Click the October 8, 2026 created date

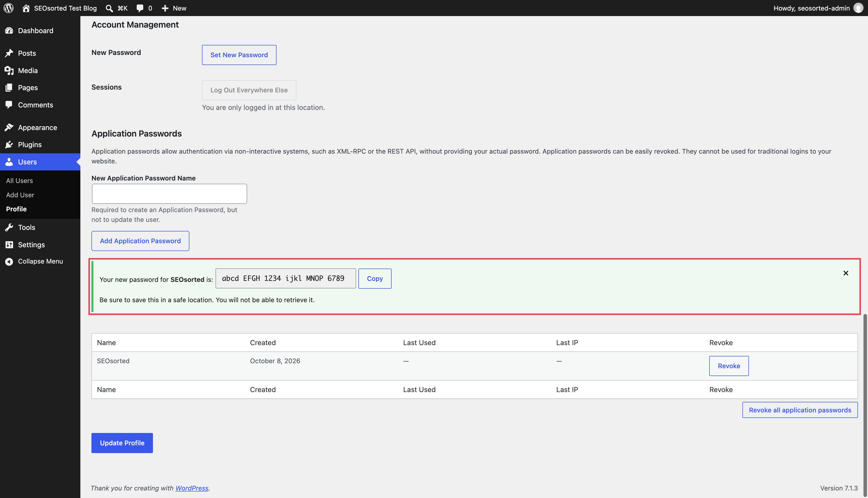[x=275, y=361]
